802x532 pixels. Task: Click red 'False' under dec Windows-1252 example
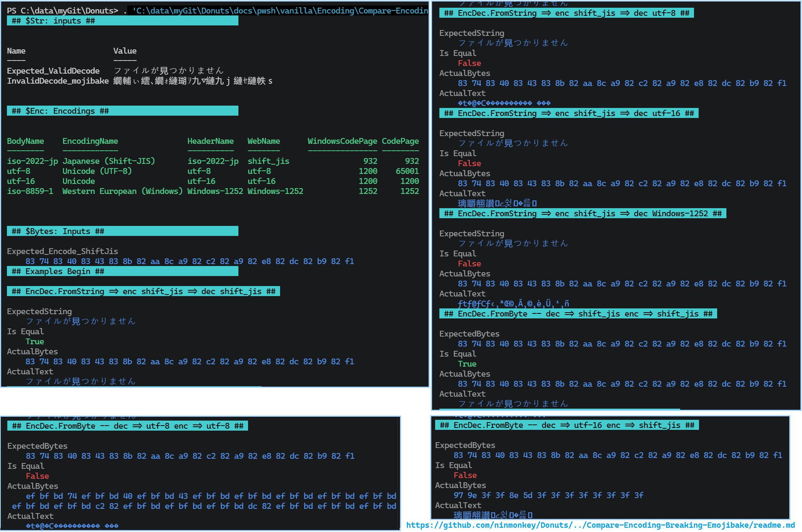[x=469, y=264]
